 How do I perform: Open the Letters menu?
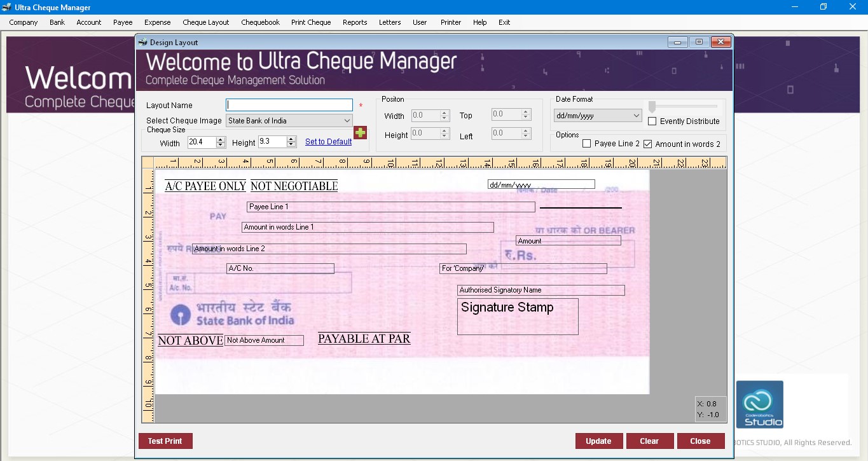click(x=390, y=22)
